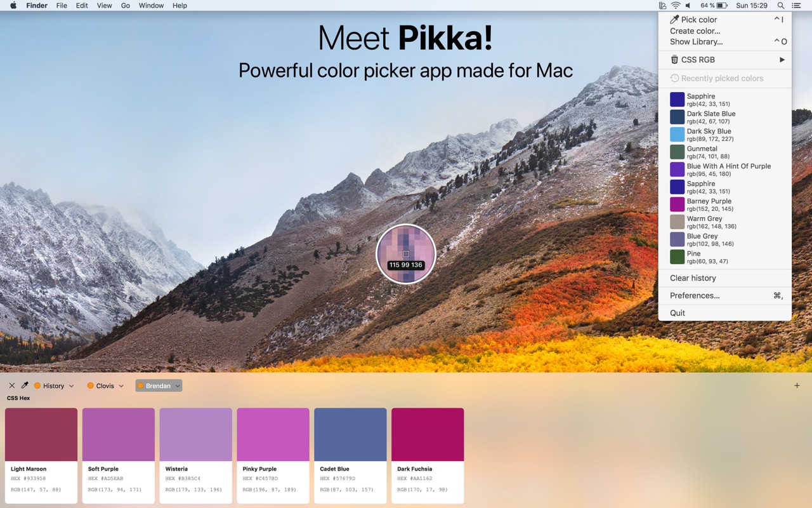Select the Light Maroon swatch

click(41, 434)
